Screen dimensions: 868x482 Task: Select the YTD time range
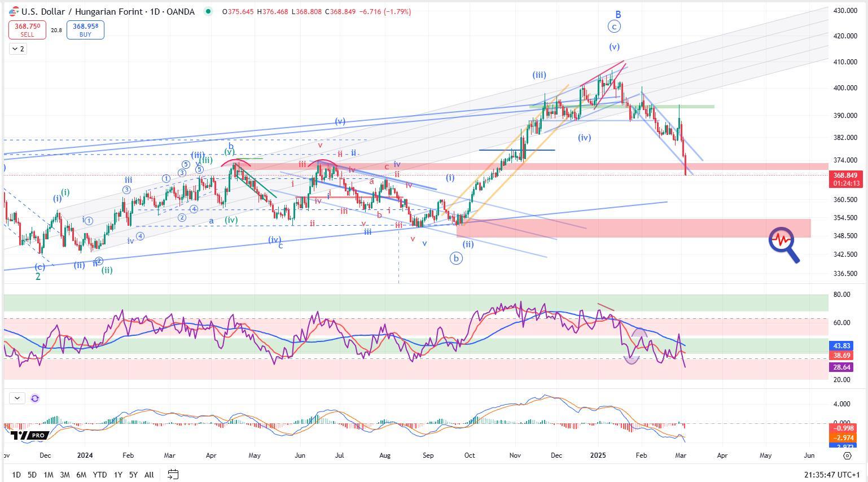100,475
